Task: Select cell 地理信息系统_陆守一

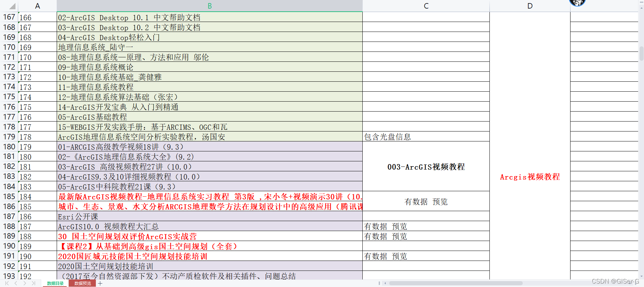Action: tap(210, 47)
